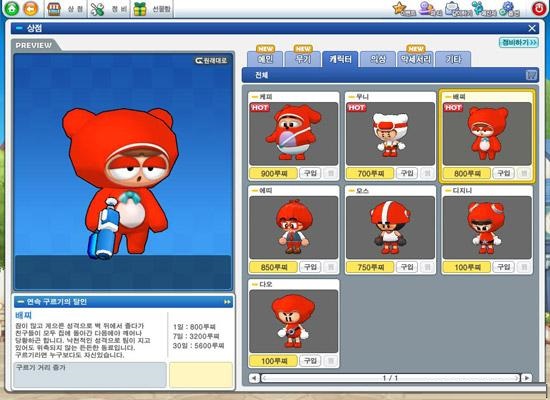550x400 pixels.
Task: Expand description with the double arrow icon
Action: tap(227, 302)
